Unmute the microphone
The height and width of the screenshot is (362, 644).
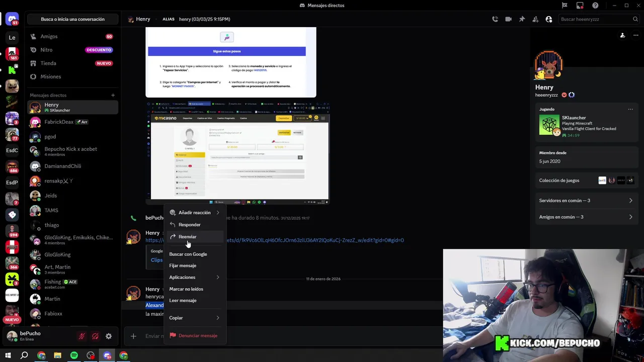coord(82,336)
